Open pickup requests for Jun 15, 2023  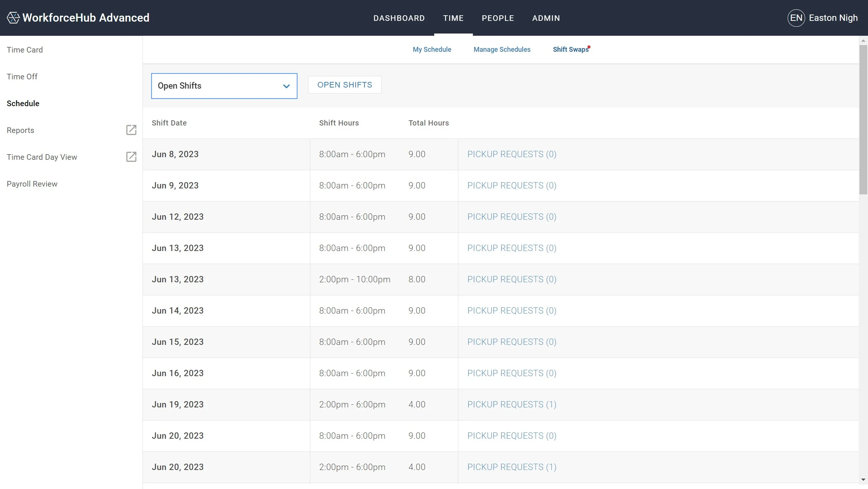(x=512, y=342)
